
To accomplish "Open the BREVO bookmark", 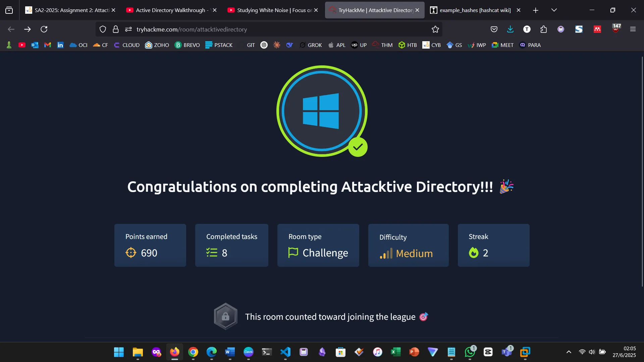I will click(187, 45).
